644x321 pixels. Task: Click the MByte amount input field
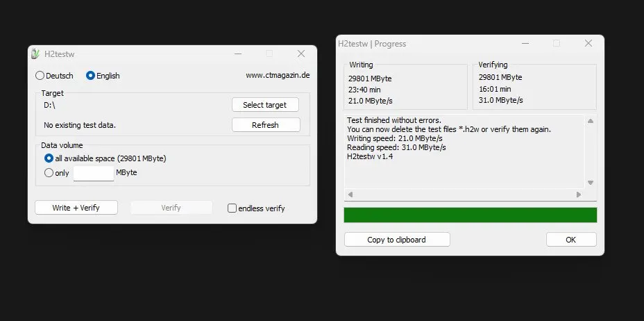point(94,173)
